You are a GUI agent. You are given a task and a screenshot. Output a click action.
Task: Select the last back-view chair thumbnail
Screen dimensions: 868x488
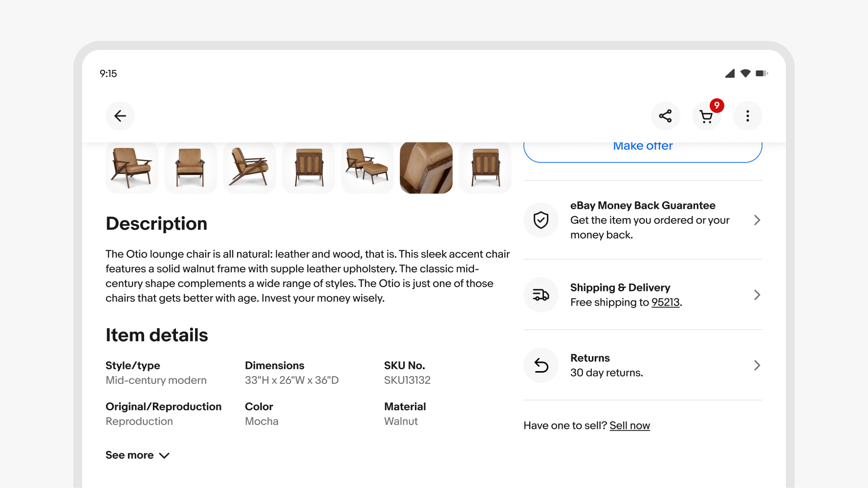tap(485, 168)
